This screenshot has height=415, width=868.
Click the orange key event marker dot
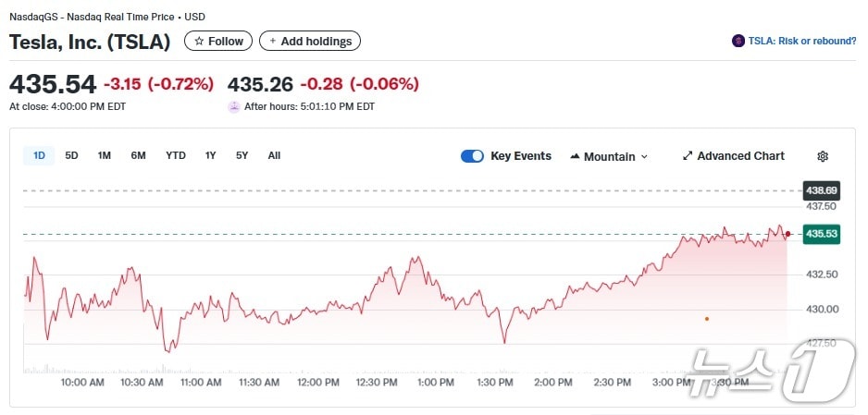[707, 319]
